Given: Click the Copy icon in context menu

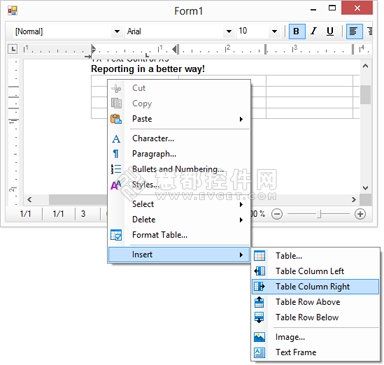Looking at the screenshot, I should (116, 103).
